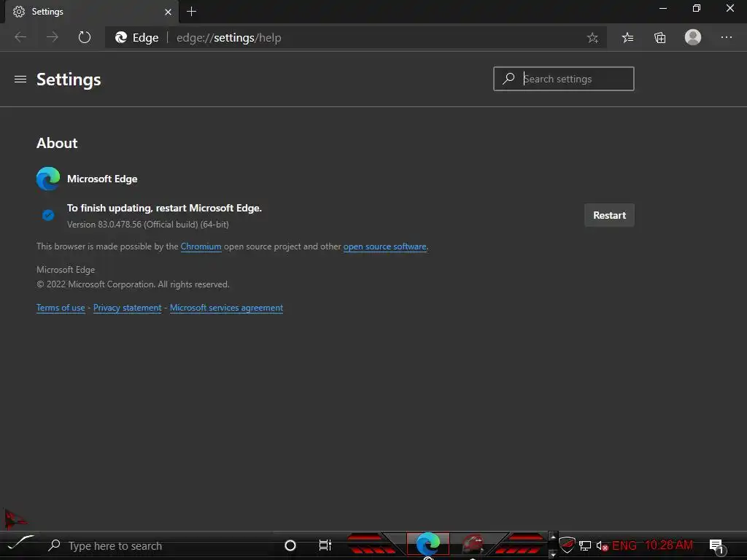This screenshot has height=560, width=747.
Task: Click muted volume tray icon
Action: click(x=602, y=546)
